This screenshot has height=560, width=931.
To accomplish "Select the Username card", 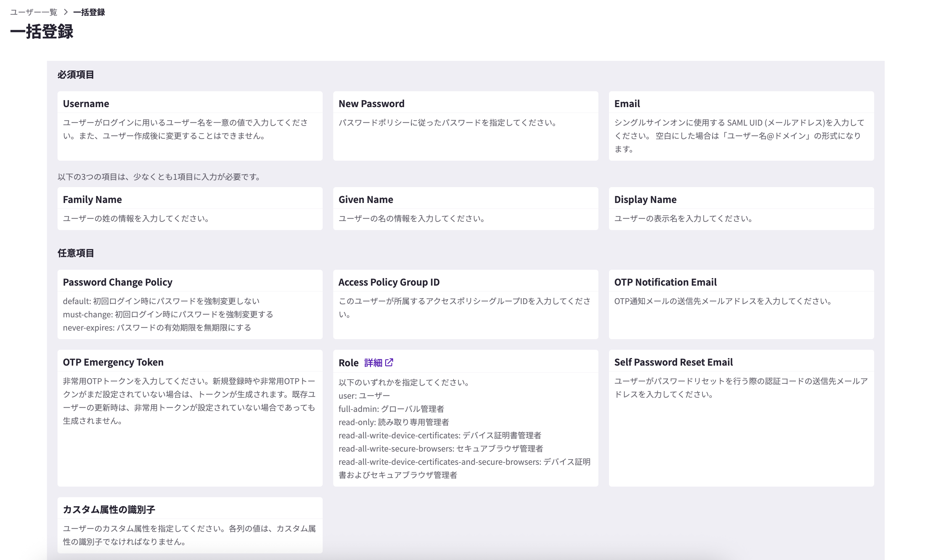I will click(x=189, y=125).
